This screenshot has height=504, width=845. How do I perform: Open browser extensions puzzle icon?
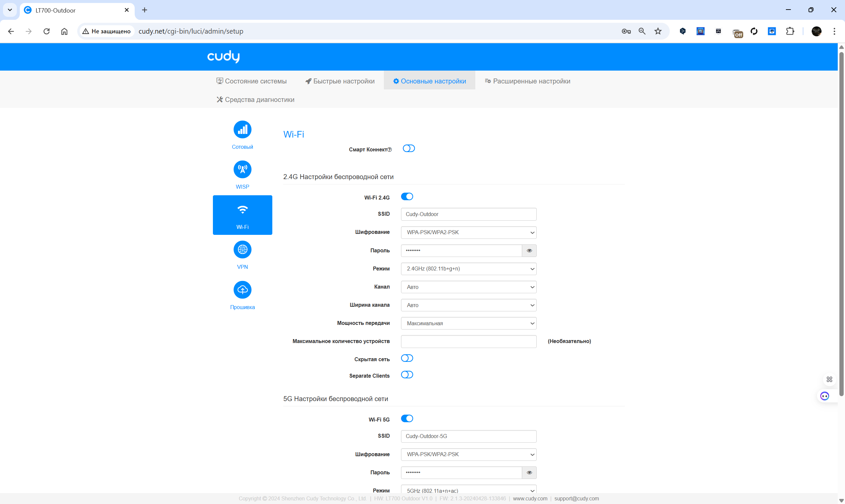[x=790, y=31]
